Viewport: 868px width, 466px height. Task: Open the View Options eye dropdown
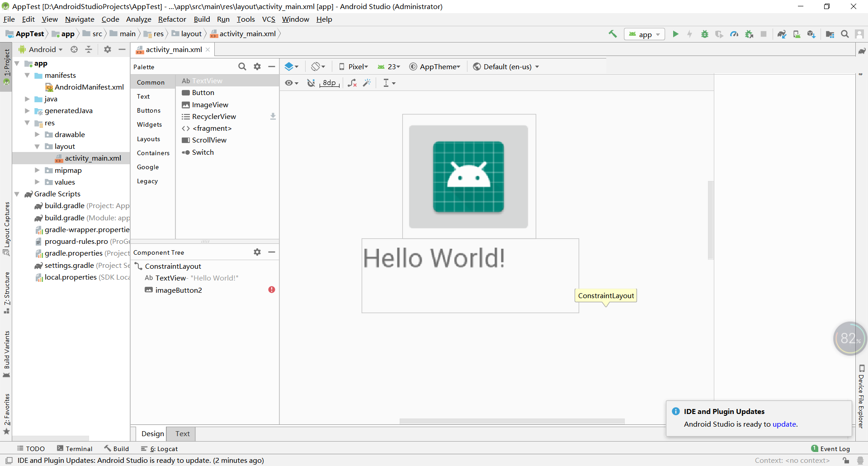click(x=292, y=83)
